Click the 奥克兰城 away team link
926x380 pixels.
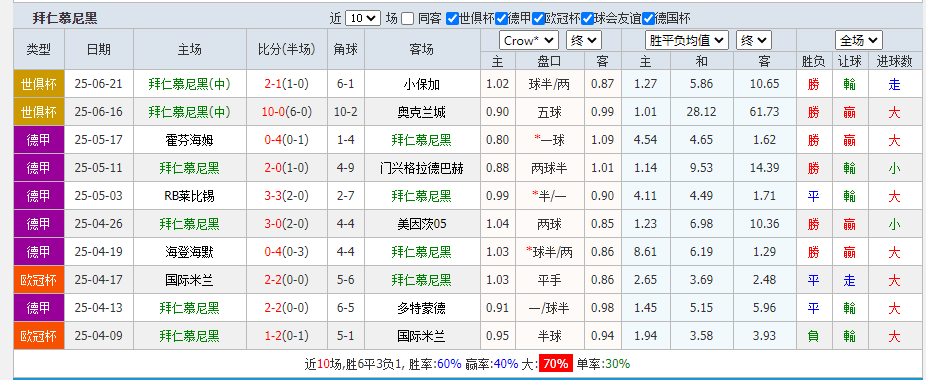pyautogui.click(x=422, y=112)
